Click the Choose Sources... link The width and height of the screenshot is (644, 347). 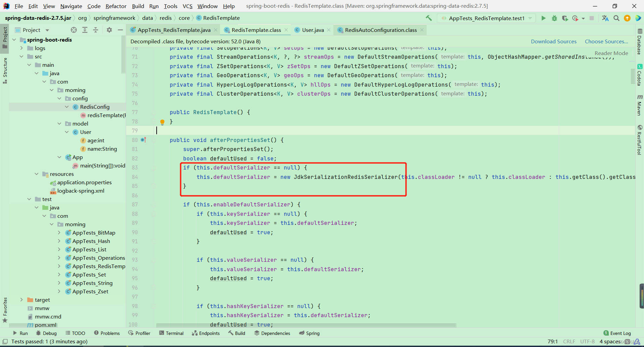pos(606,41)
